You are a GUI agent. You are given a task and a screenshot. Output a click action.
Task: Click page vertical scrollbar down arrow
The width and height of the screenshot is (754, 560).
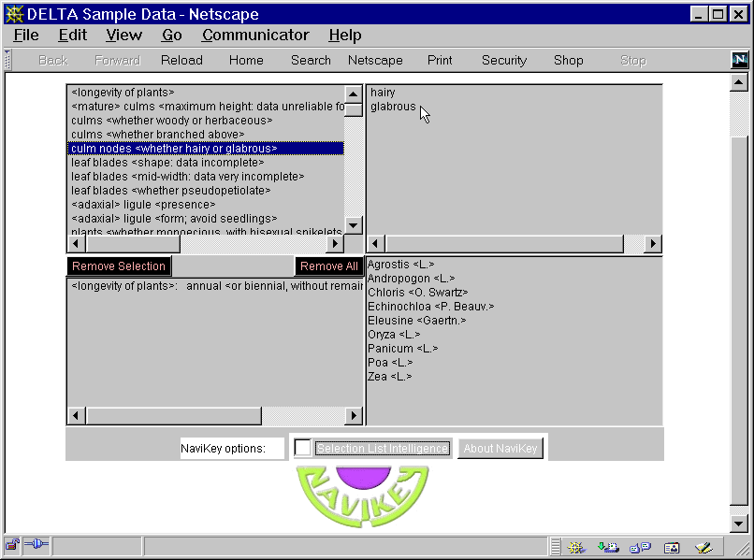739,524
